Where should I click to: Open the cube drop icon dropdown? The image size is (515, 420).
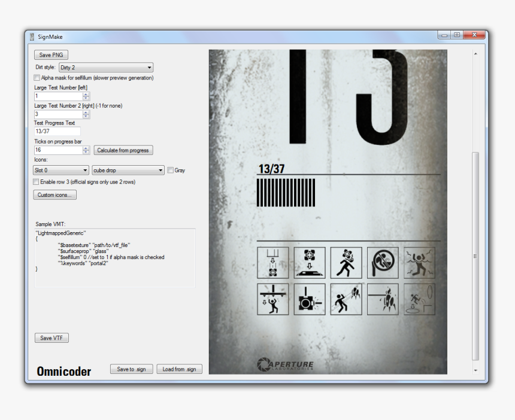pos(128,171)
